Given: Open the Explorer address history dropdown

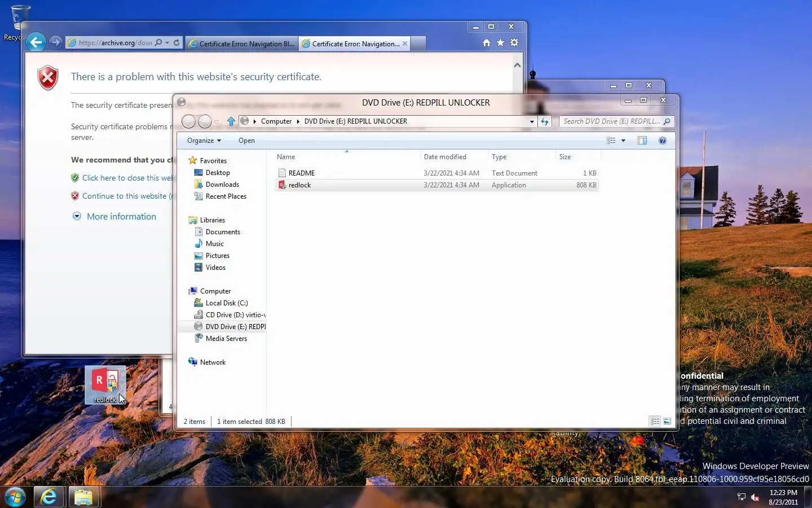Looking at the screenshot, I should (532, 121).
